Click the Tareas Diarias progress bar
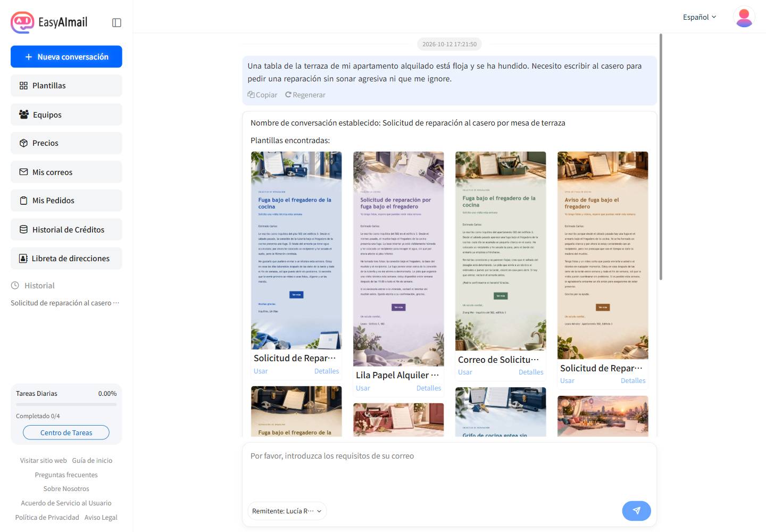Viewport: 766px width, 532px height. [66, 405]
